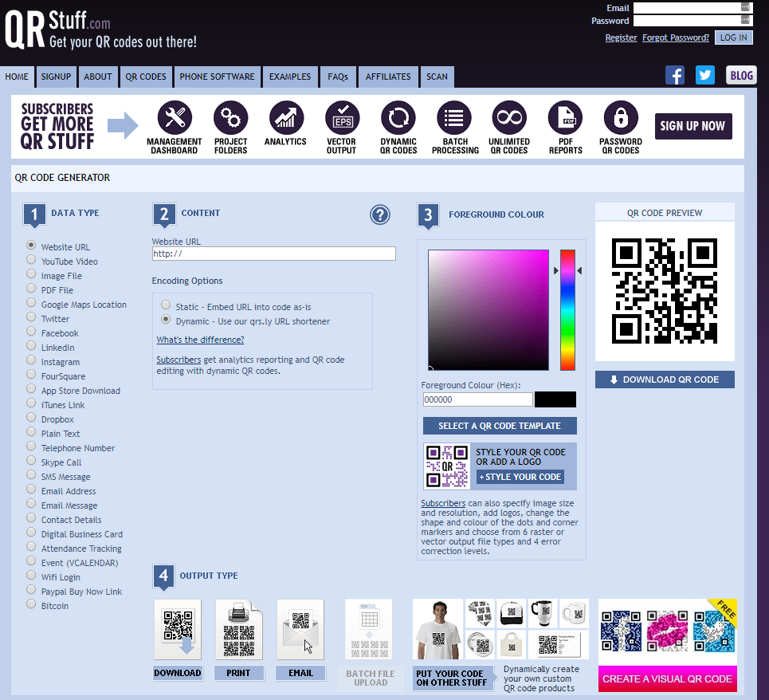
Task: Choose the Print output type icon
Action: tap(239, 629)
